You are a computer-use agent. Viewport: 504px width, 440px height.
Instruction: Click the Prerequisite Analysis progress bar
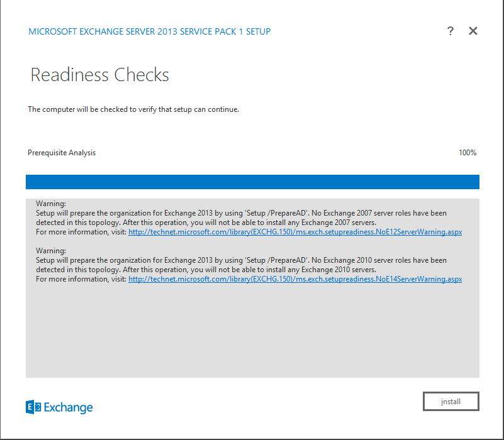point(252,182)
